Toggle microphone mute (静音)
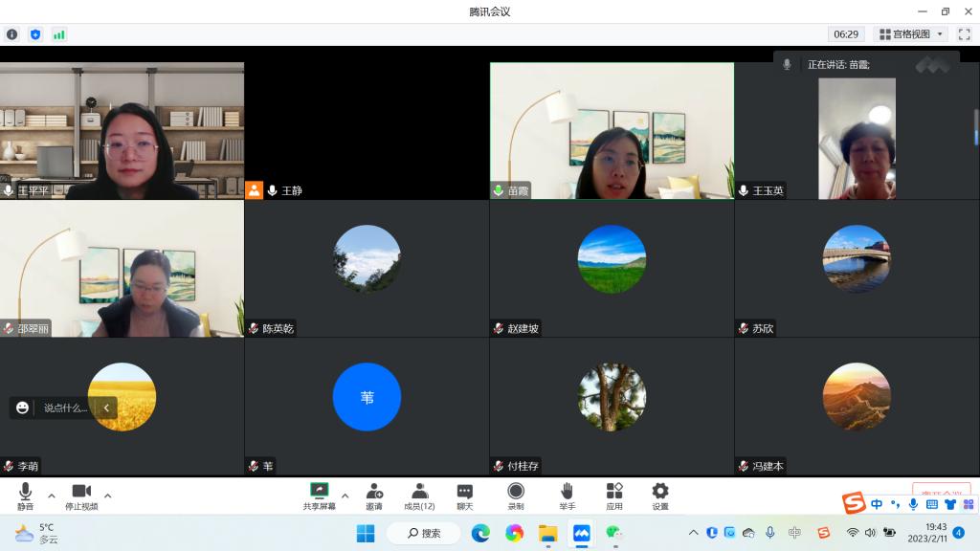 pyautogui.click(x=25, y=495)
